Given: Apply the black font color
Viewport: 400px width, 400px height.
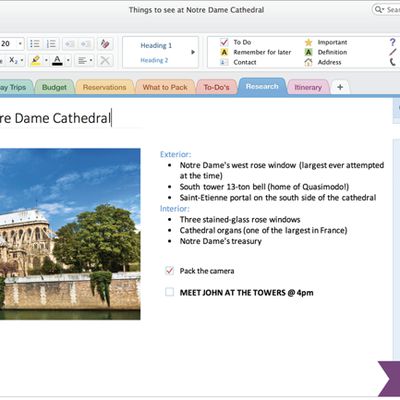Looking at the screenshot, I should (57, 60).
